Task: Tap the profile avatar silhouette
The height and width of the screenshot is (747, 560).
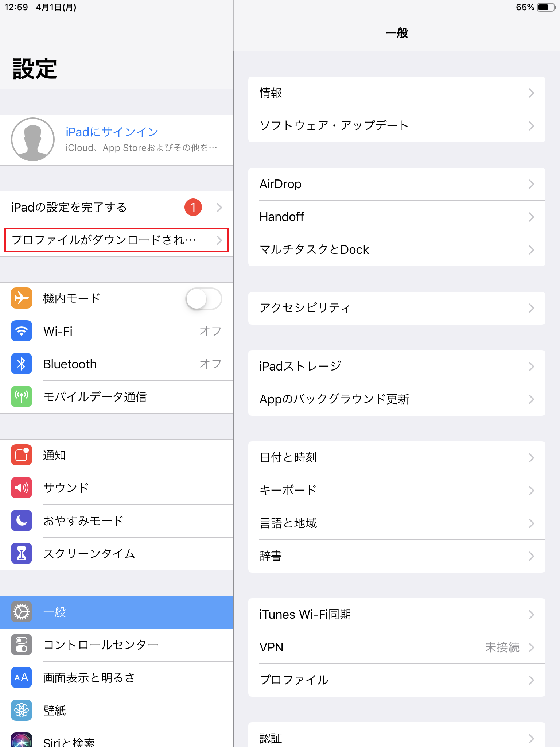Action: click(x=33, y=139)
